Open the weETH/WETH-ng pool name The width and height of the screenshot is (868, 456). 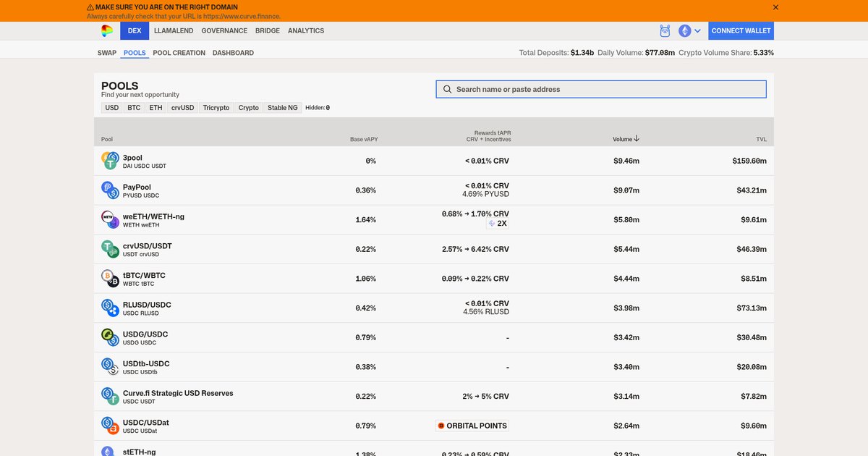coord(155,216)
